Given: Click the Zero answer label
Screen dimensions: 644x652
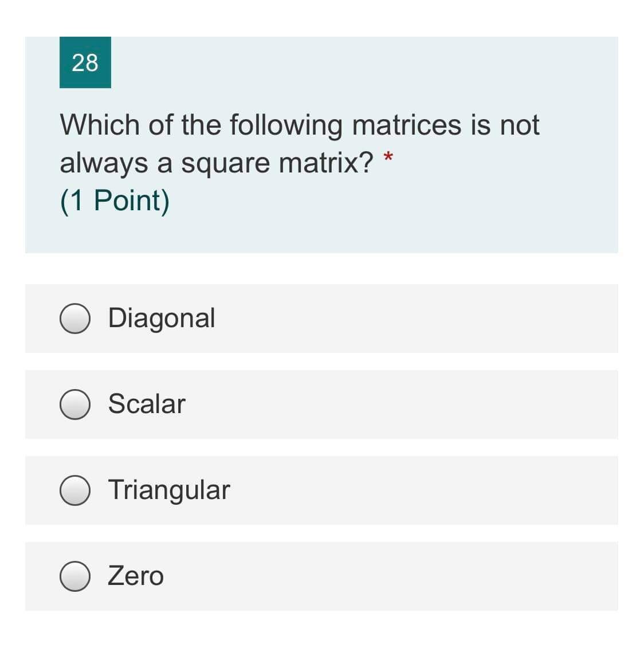Looking at the screenshot, I should [x=135, y=576].
